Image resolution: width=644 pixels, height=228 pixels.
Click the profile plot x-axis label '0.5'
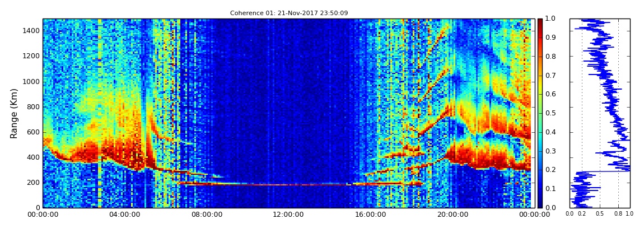point(600,214)
